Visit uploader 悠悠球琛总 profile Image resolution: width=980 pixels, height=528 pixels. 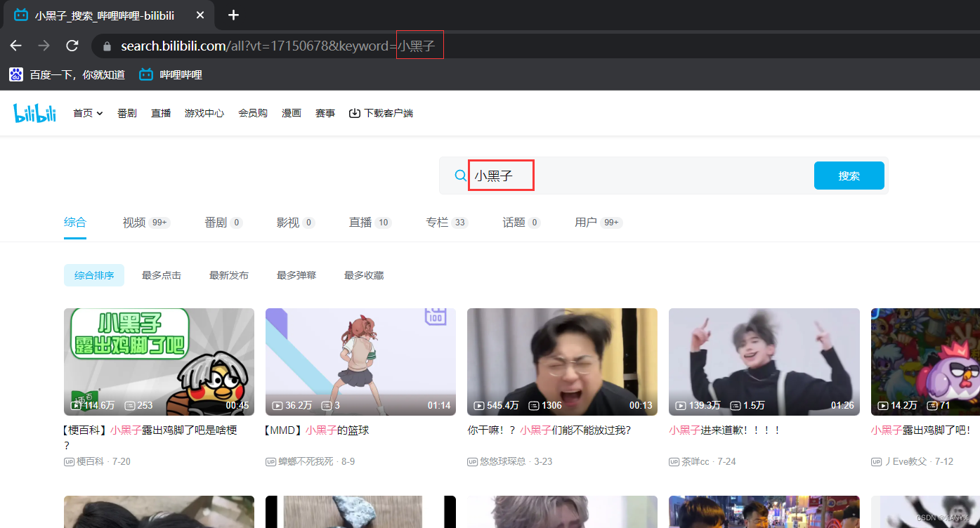(x=503, y=461)
